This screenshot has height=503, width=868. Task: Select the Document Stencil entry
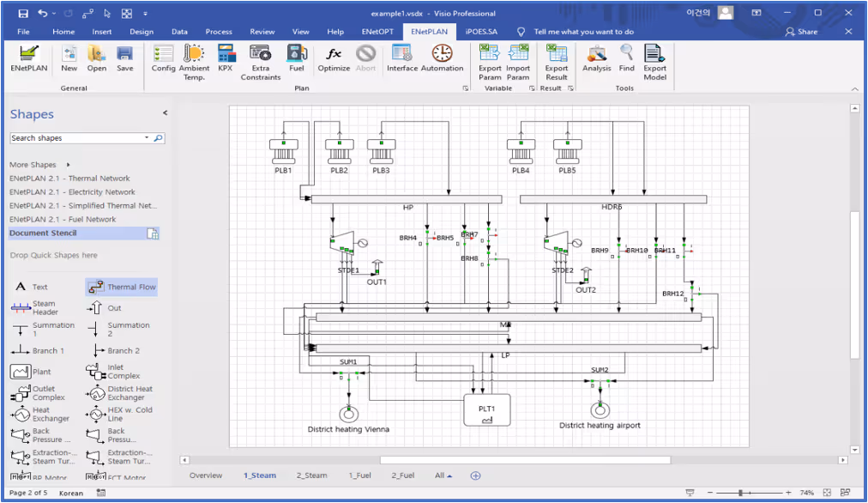click(x=84, y=233)
